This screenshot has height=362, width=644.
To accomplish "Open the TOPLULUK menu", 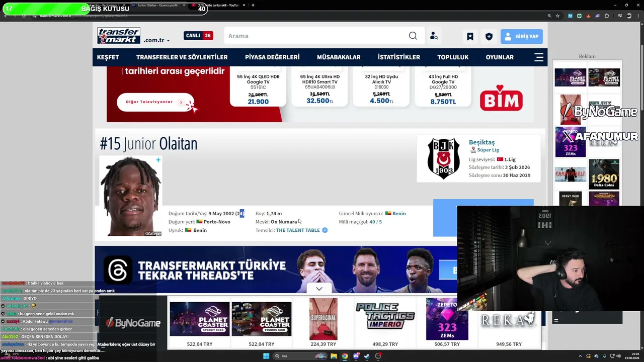I will (453, 57).
